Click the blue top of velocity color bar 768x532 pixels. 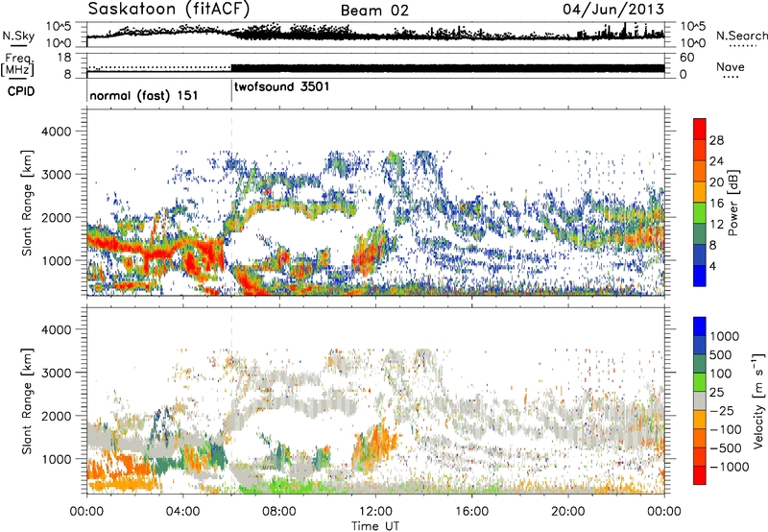(700, 326)
